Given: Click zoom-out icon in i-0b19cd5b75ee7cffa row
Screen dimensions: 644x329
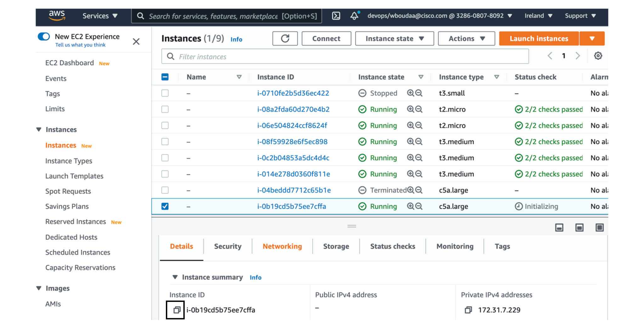Looking at the screenshot, I should point(419,206).
